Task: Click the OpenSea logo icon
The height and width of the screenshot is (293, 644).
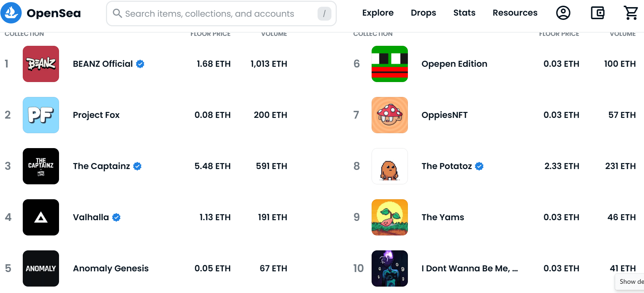Action: [x=11, y=13]
